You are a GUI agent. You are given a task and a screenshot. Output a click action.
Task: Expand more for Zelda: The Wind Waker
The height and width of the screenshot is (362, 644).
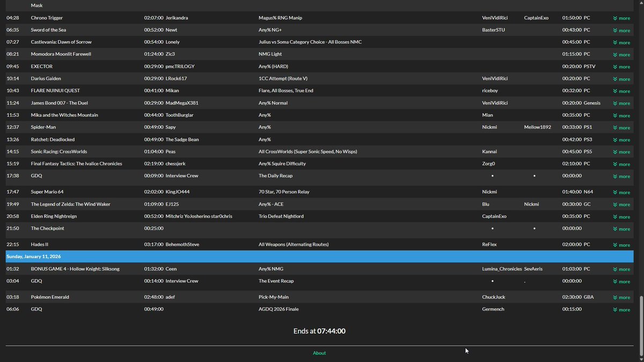[x=621, y=205]
